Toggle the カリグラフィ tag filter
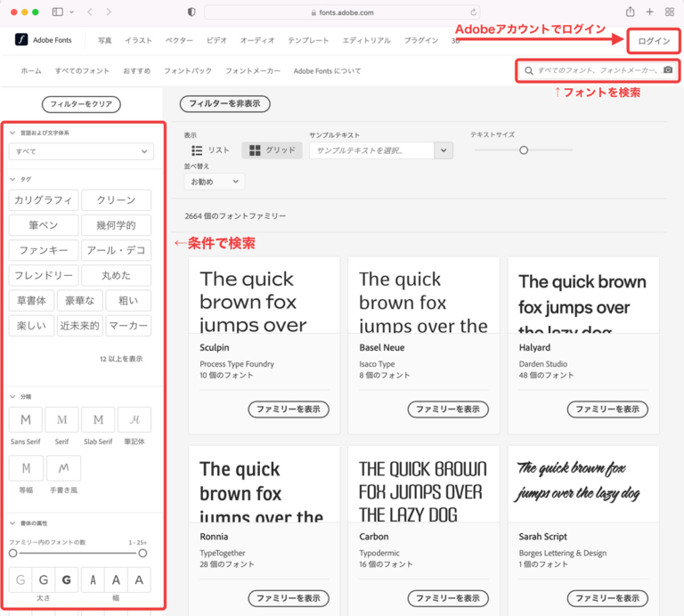Screen dimensions: 684x616 coord(44,200)
